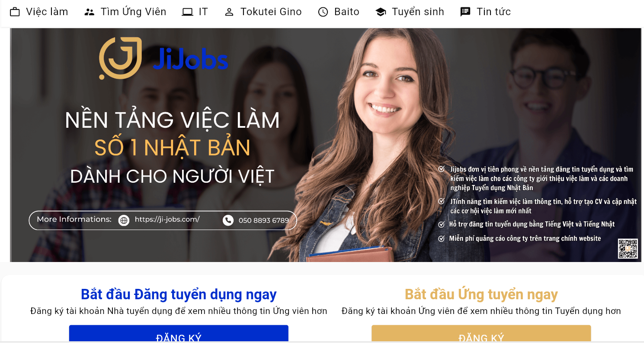The width and height of the screenshot is (644, 343).
Task: Click the people icon beside Tìm Ứng Viên
Action: click(x=90, y=12)
